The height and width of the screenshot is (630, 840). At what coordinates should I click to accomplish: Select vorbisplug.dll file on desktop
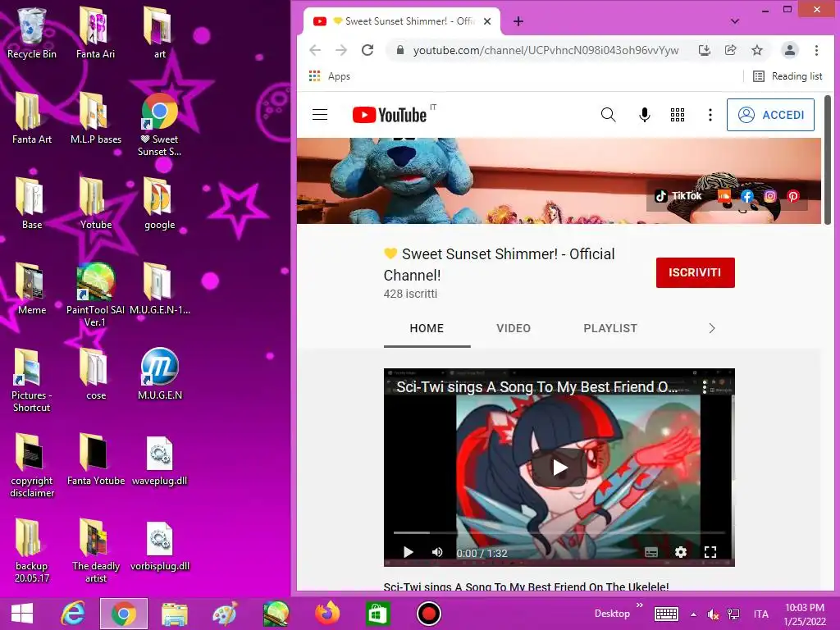click(x=160, y=546)
